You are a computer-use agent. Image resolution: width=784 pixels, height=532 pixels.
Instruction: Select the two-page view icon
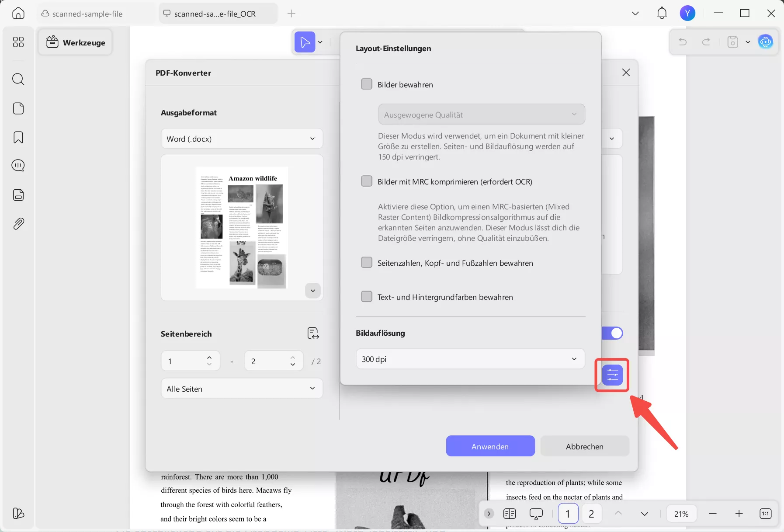510,514
